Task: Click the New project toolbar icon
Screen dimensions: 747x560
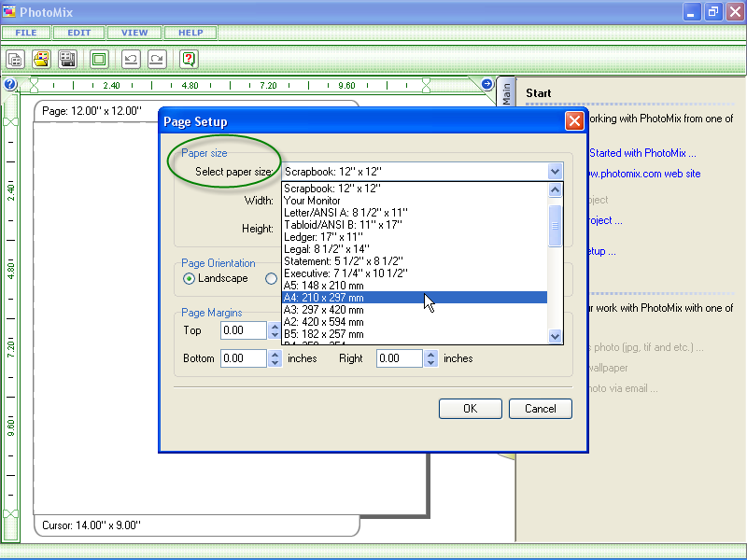Action: (15, 60)
